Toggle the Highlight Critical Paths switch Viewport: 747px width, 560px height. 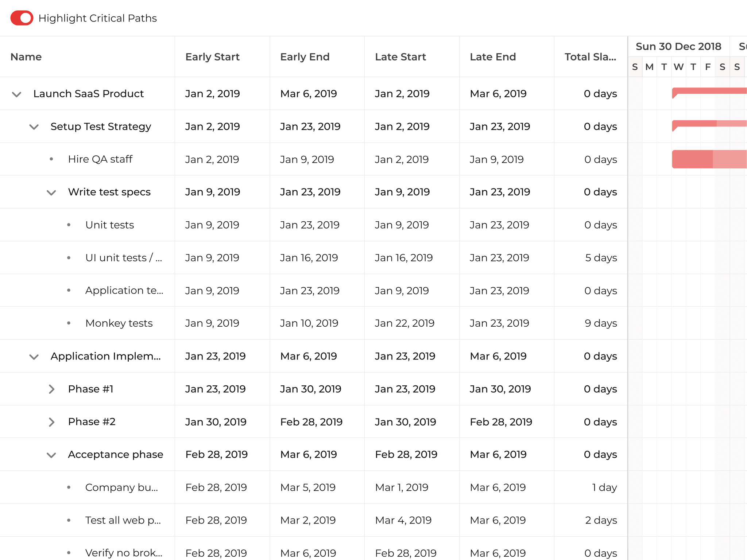[22, 18]
